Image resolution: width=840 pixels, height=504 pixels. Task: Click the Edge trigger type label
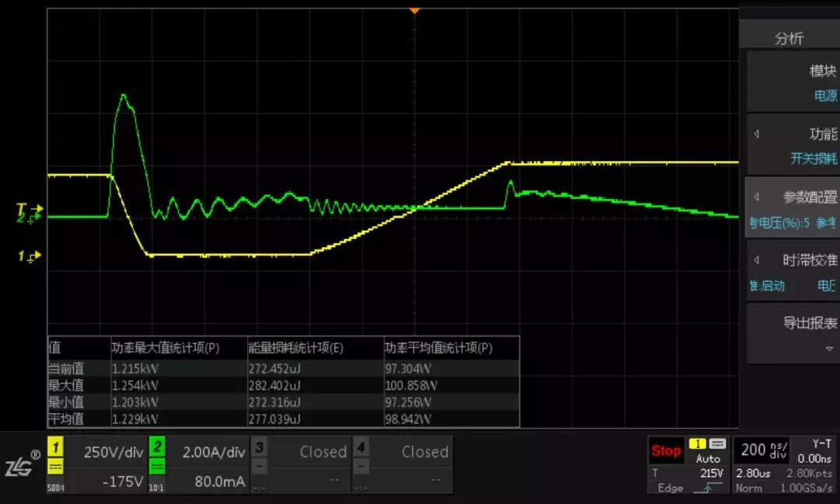pyautogui.click(x=670, y=488)
